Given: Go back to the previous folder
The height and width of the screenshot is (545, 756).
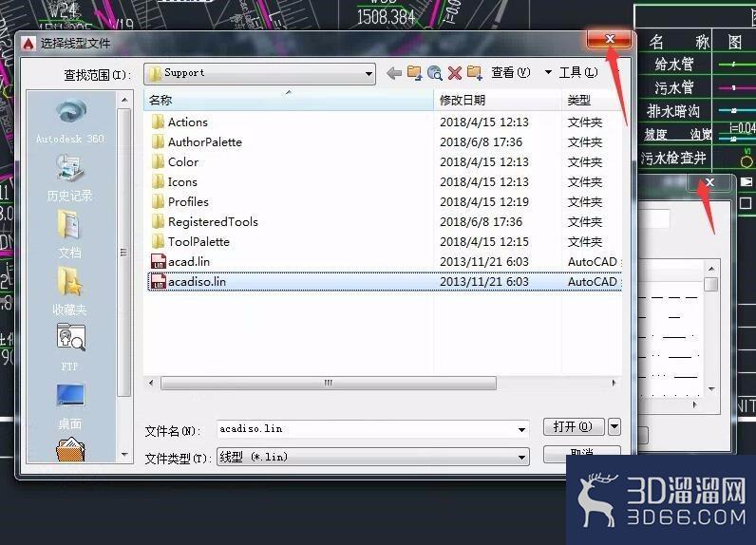Looking at the screenshot, I should click(394, 73).
